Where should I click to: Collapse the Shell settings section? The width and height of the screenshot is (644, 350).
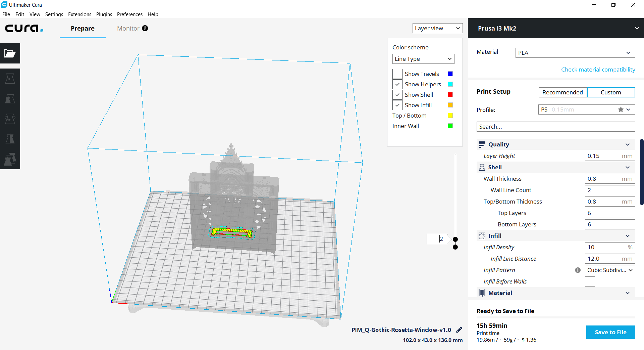[x=628, y=167]
